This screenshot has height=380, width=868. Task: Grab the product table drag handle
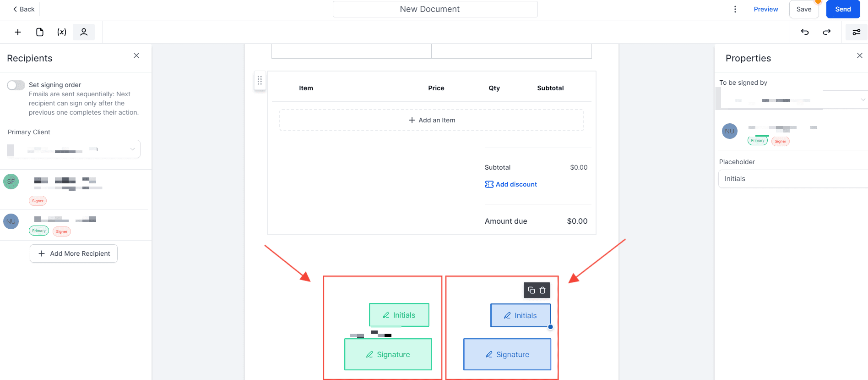pyautogui.click(x=260, y=81)
